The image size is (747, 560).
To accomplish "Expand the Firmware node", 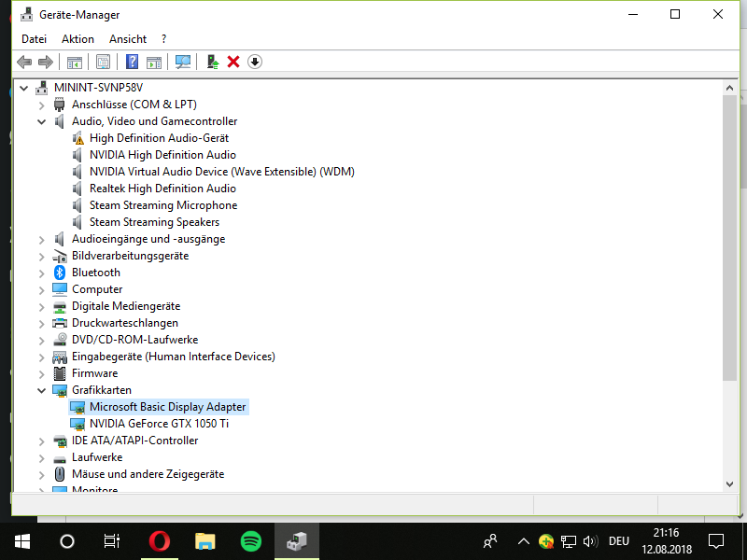I will click(41, 374).
